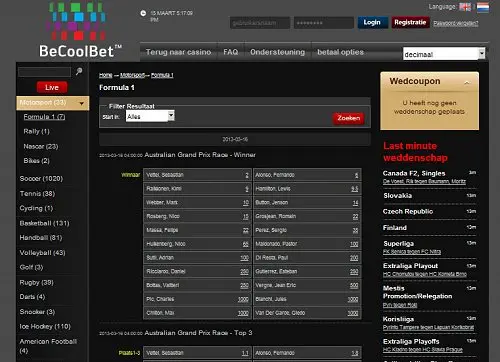Open the decimaal odds format dropdown
The image size is (500, 362).
[x=444, y=54]
